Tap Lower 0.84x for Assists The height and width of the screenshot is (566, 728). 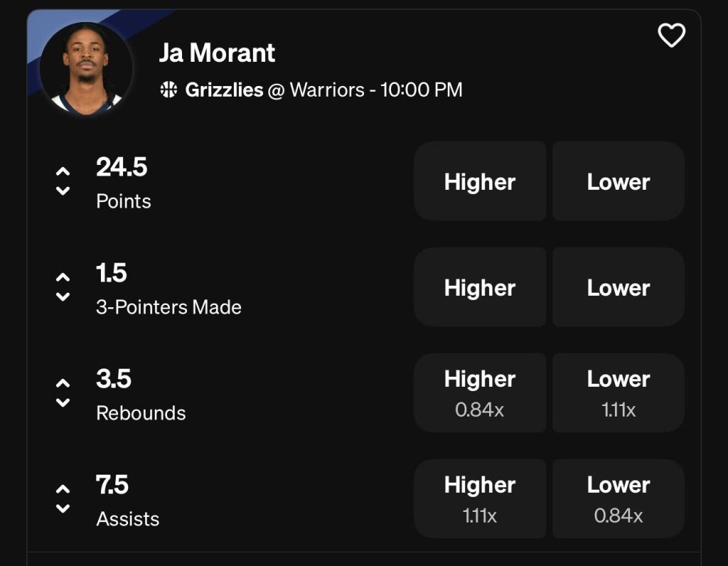pos(619,498)
